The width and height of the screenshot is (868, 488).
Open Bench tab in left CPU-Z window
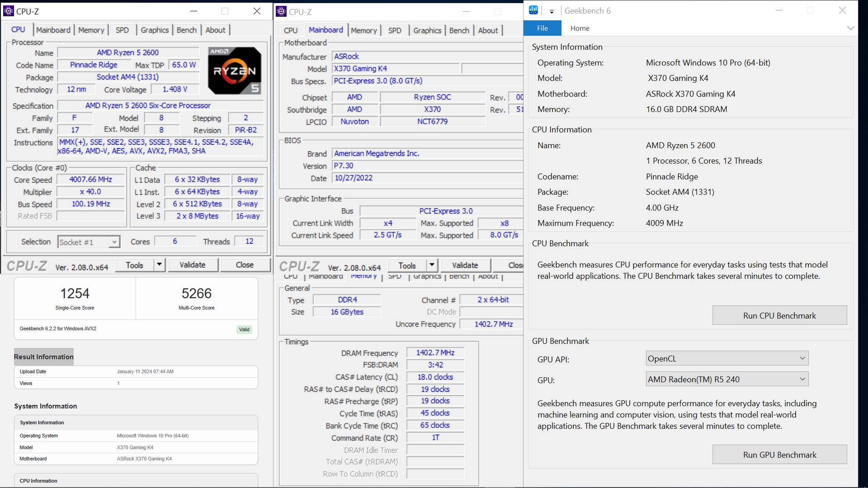[187, 30]
